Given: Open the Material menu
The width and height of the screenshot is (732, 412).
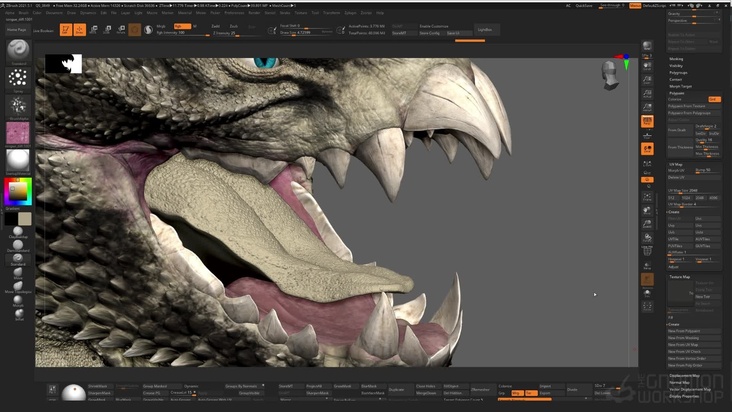Looking at the screenshot, I should (x=184, y=13).
